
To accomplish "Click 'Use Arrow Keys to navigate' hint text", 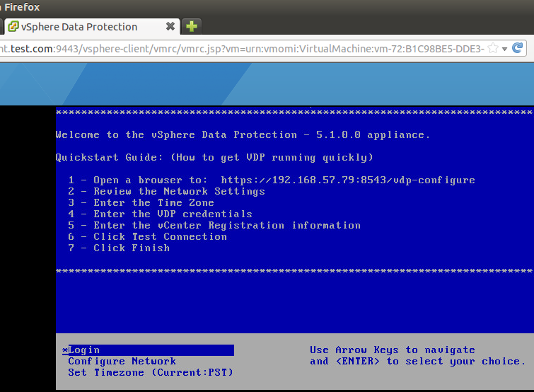I will pyautogui.click(x=393, y=350).
